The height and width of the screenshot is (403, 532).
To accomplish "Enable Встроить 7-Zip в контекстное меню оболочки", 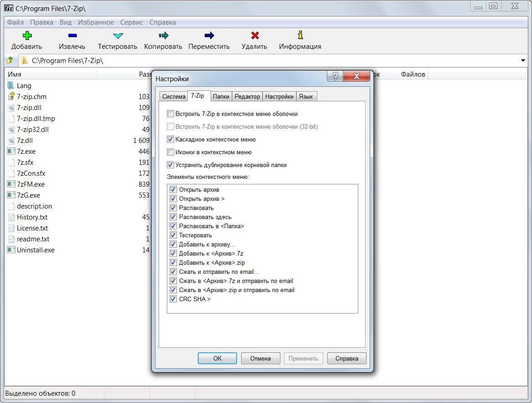I will point(170,114).
